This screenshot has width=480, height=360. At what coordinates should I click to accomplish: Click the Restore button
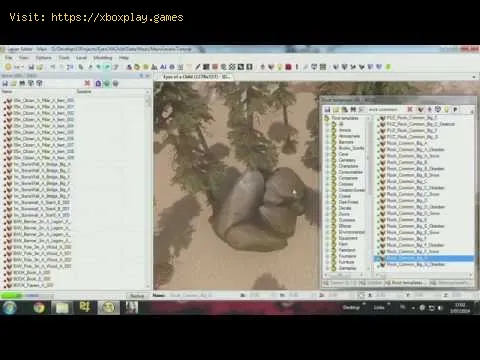click(x=137, y=296)
